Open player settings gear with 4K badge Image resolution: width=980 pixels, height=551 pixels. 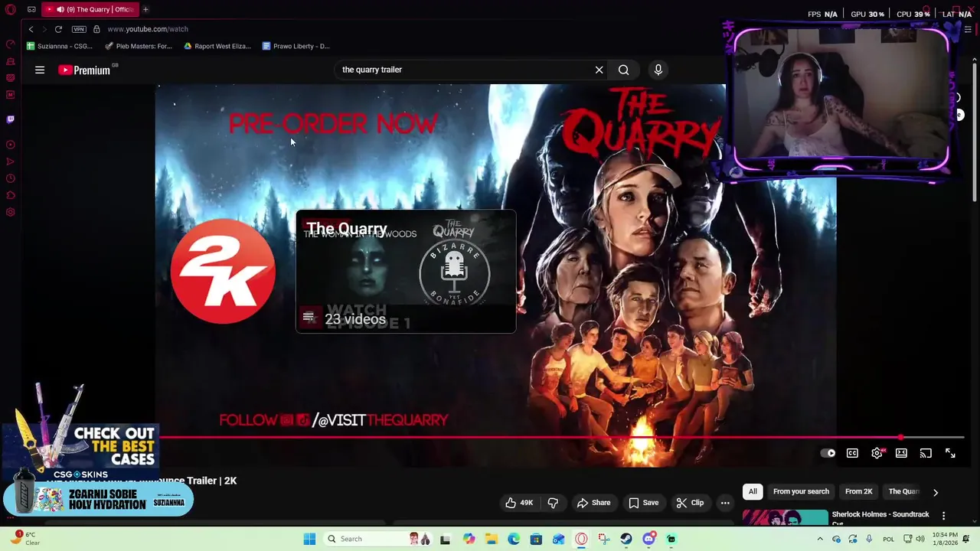tap(877, 453)
